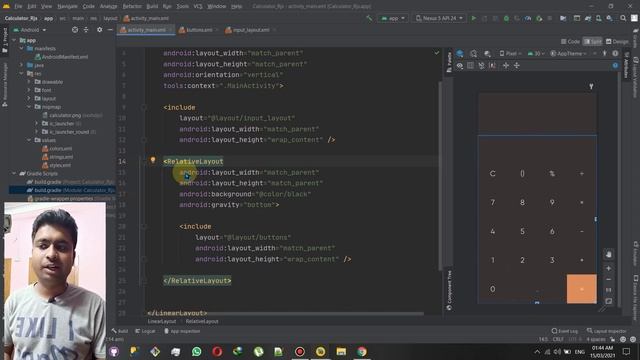Zoom in preview with the plus icon

609,268
